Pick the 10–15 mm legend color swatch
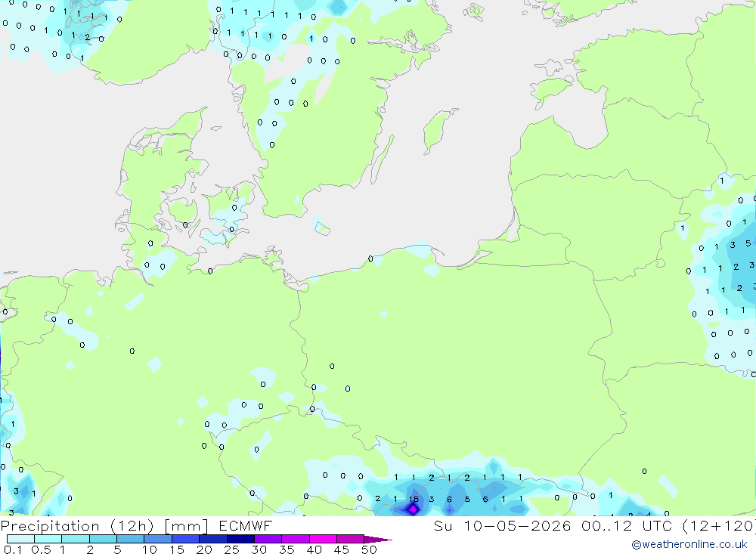The height and width of the screenshot is (554, 756). pyautogui.click(x=158, y=539)
